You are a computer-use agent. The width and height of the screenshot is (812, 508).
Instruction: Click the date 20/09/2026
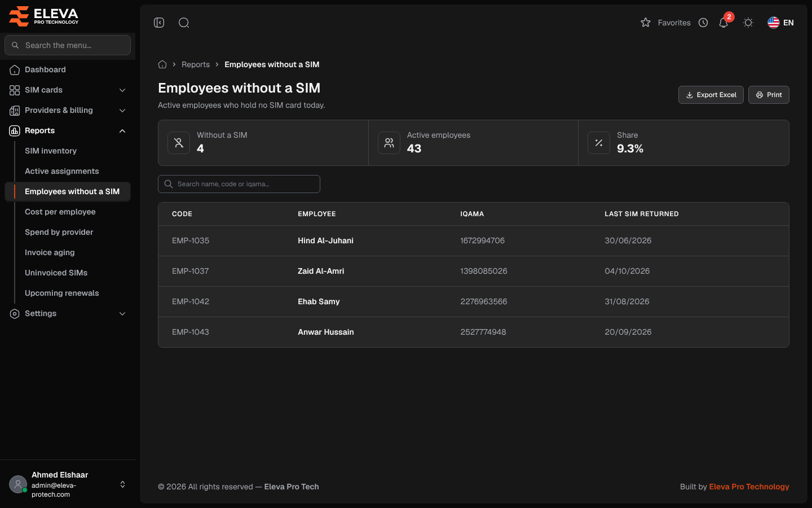click(628, 332)
